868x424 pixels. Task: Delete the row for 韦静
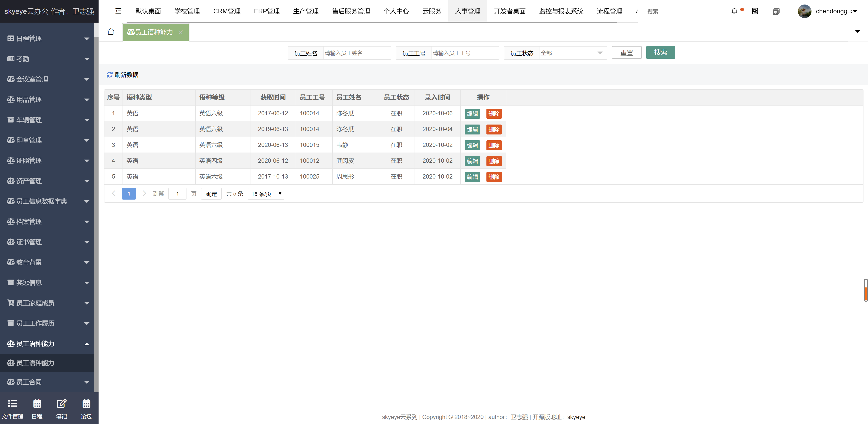click(494, 145)
